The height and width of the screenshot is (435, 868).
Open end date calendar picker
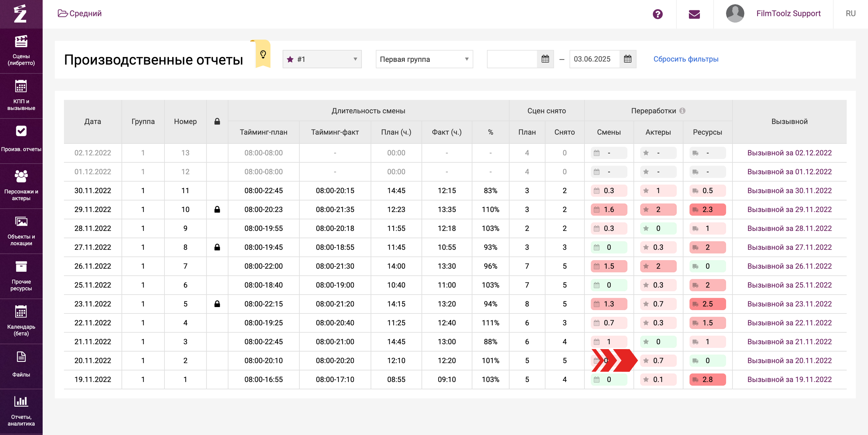[x=628, y=59]
